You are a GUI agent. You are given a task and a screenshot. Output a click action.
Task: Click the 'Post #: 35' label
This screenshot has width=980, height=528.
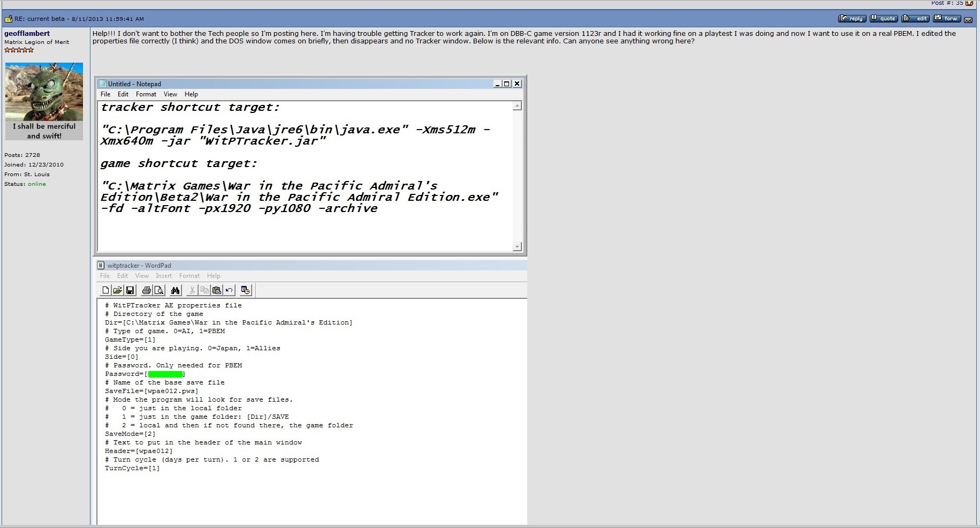[x=947, y=3]
